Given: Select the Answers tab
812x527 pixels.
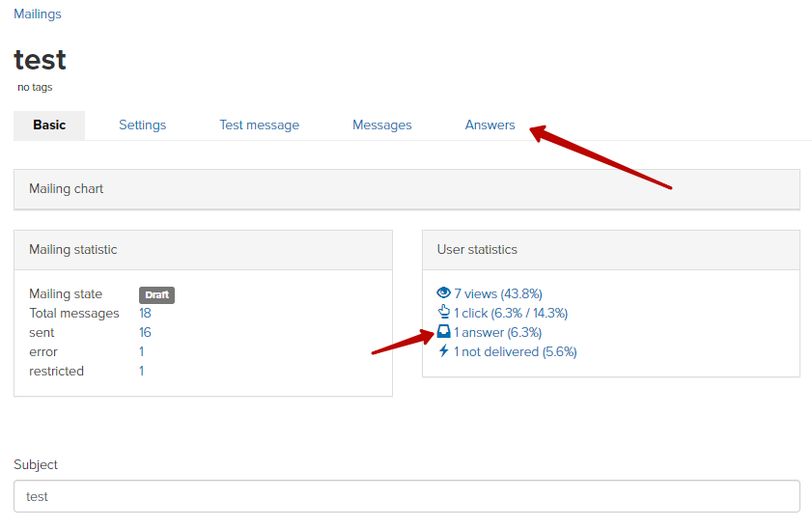Looking at the screenshot, I should [490, 125].
